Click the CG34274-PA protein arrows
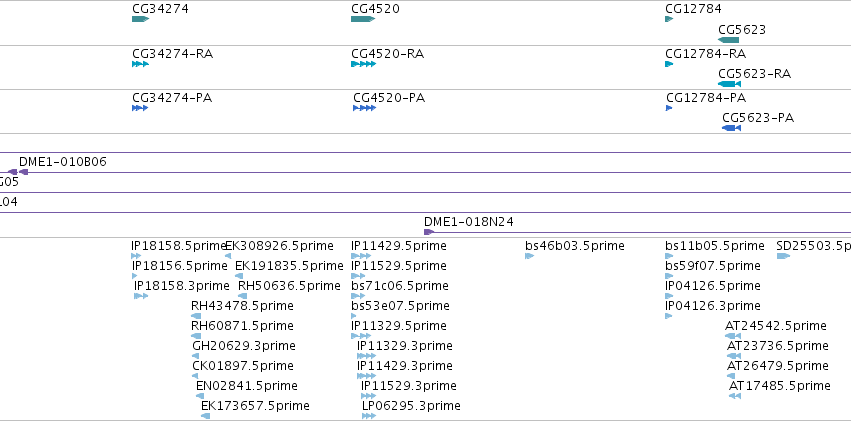The width and height of the screenshot is (851, 421). [140, 108]
